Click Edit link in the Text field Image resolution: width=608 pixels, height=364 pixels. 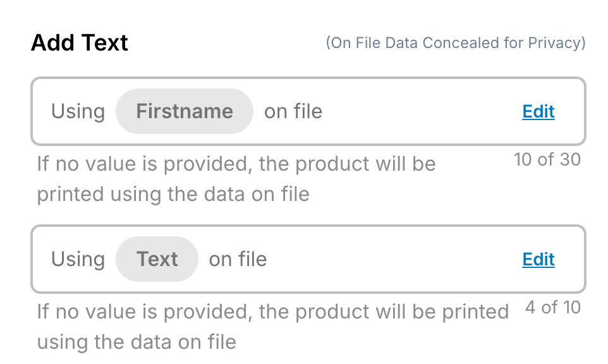click(538, 260)
